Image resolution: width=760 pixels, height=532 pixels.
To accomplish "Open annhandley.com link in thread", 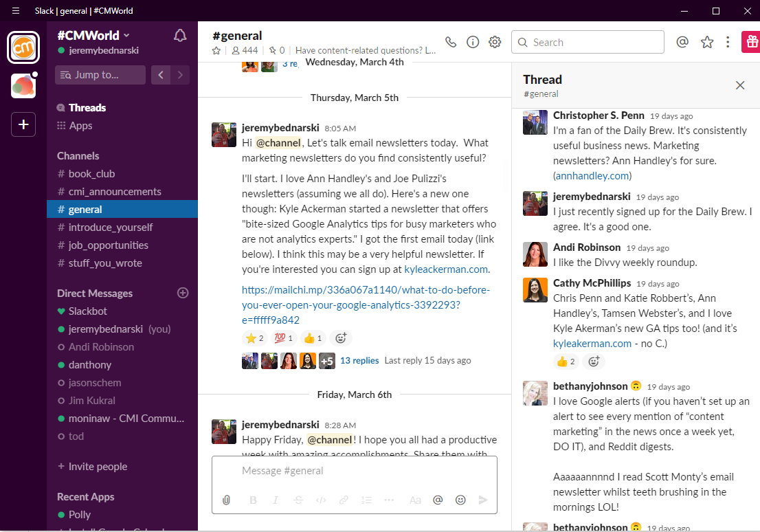I will [x=592, y=176].
